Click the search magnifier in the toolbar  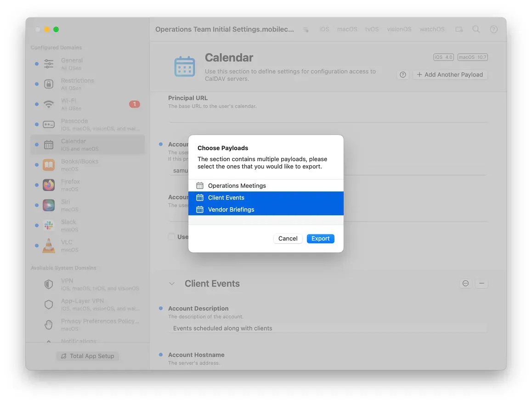click(x=476, y=29)
